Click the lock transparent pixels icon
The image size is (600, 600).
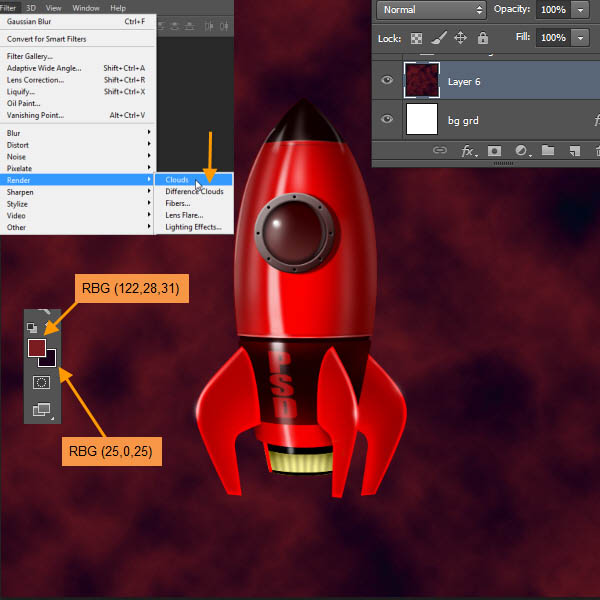click(417, 38)
